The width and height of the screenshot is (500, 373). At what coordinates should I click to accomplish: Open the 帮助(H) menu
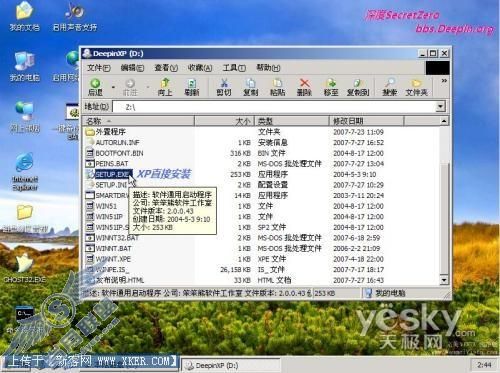(x=268, y=68)
